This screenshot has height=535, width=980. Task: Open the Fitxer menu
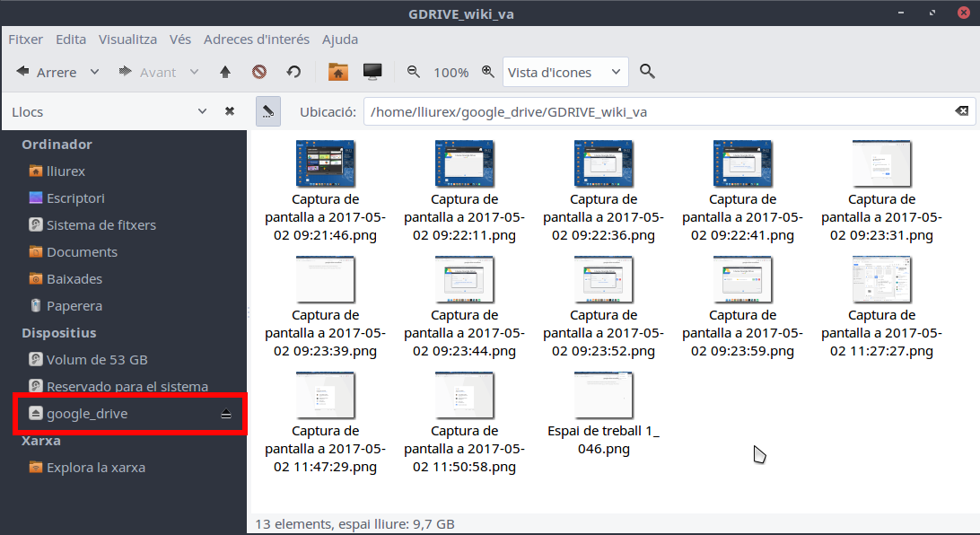(x=25, y=39)
